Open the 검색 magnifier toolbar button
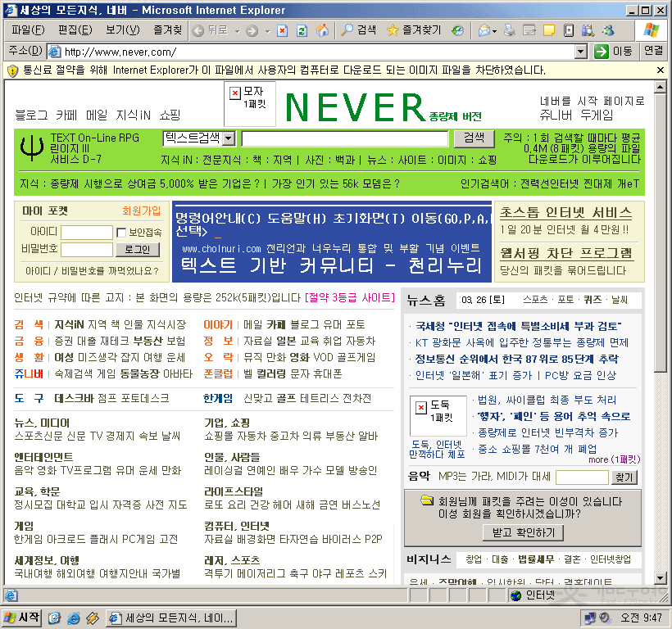672x629 pixels. point(359,30)
